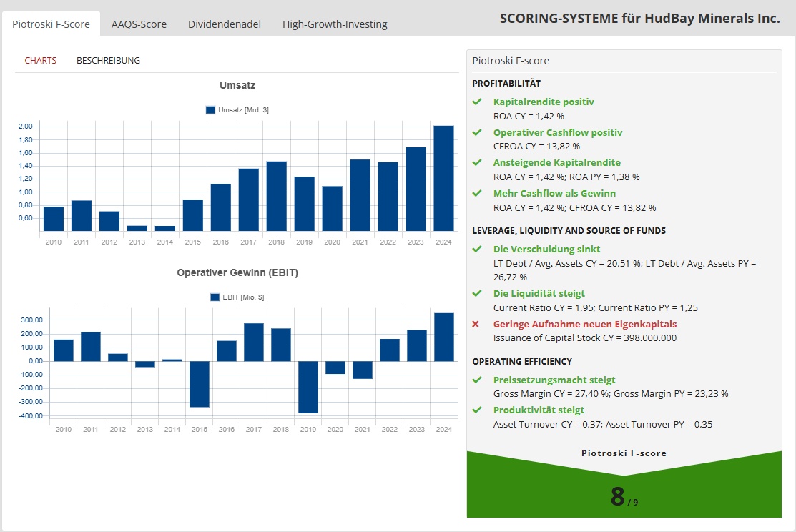Click the 2019 negative EBIT bar

coord(308,387)
